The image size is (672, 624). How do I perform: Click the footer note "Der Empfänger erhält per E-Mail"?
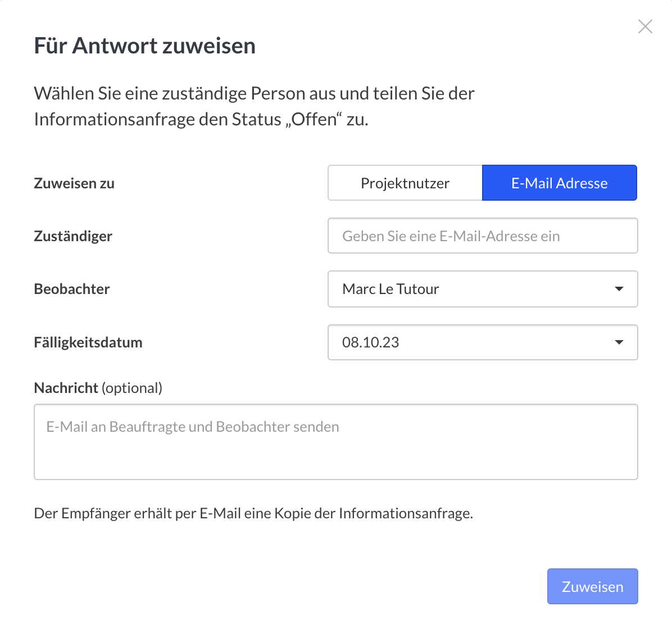pos(253,513)
